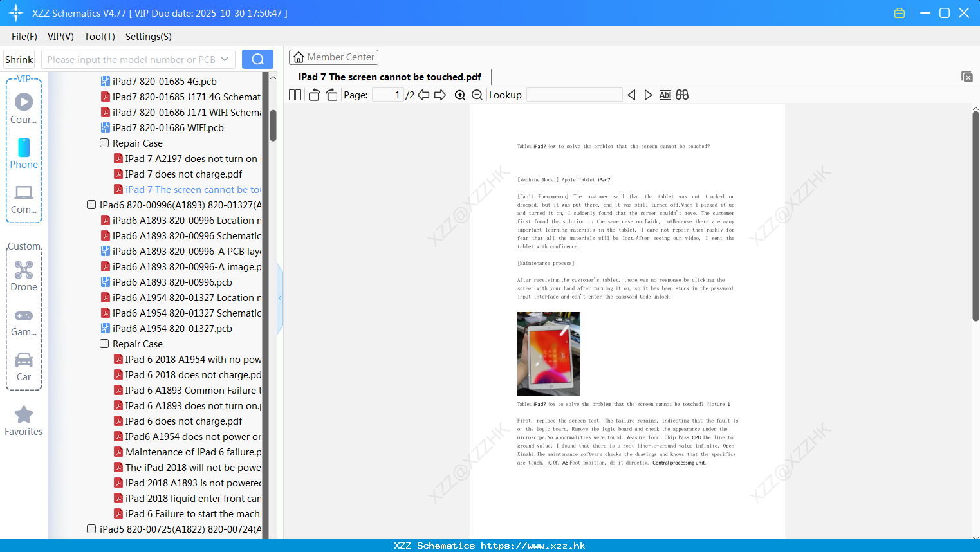Collapse the iPad5 820-00725(A1822) node

[x=91, y=529]
